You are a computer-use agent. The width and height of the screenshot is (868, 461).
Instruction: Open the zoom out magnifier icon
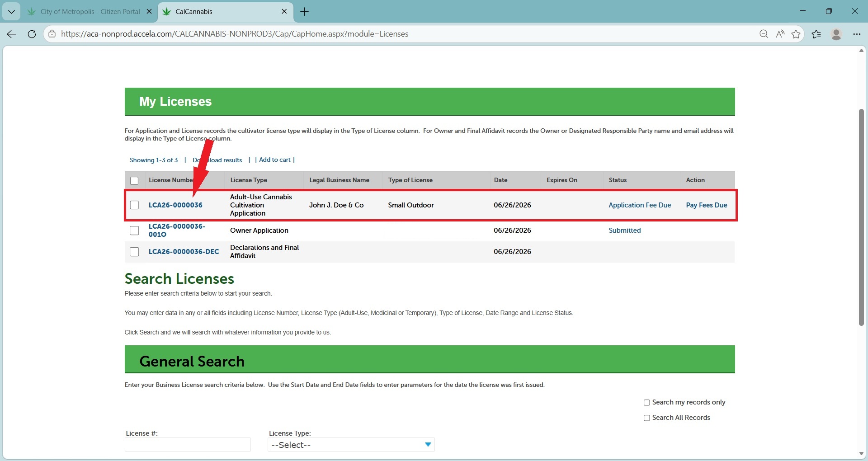pyautogui.click(x=764, y=34)
